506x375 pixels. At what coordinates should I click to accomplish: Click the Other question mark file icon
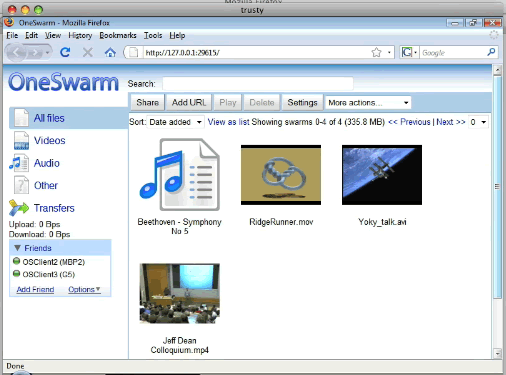point(21,185)
